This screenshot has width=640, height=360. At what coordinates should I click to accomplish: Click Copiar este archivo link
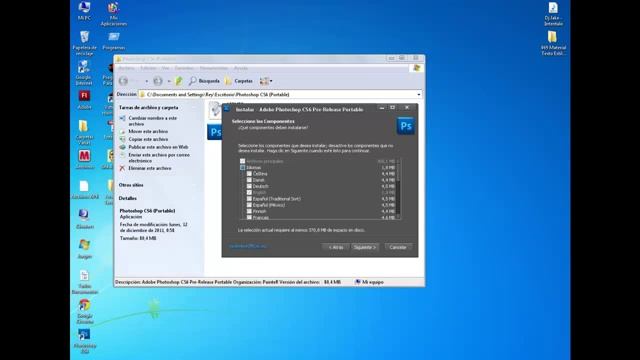[148, 139]
